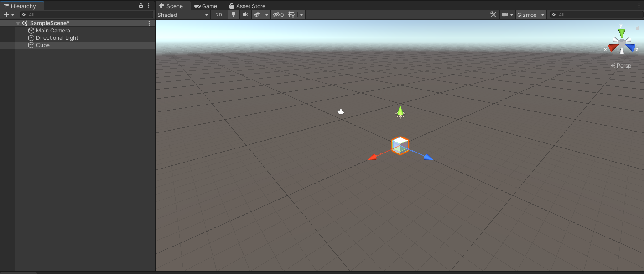Open the scene camera settings icon
The width and height of the screenshot is (644, 274).
click(x=505, y=15)
